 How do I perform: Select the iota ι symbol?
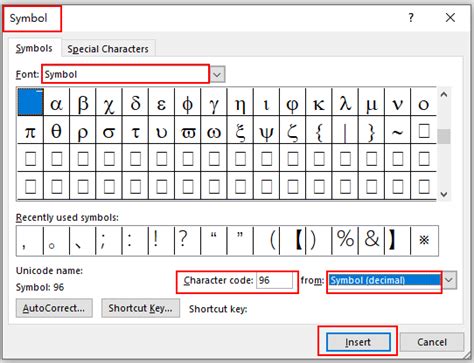[x=266, y=102]
